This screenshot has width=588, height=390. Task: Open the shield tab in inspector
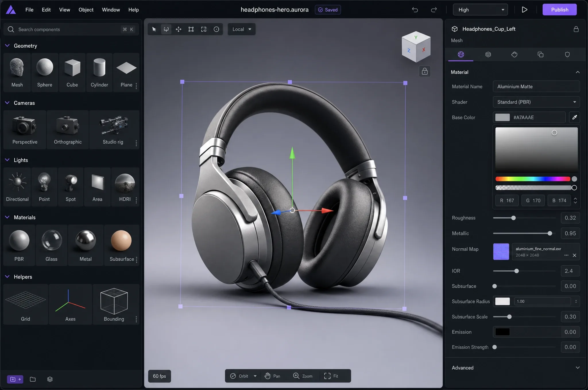[x=567, y=54]
